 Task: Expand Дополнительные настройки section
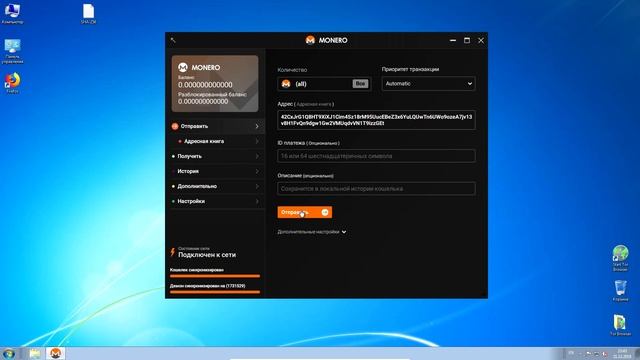pyautogui.click(x=312, y=232)
